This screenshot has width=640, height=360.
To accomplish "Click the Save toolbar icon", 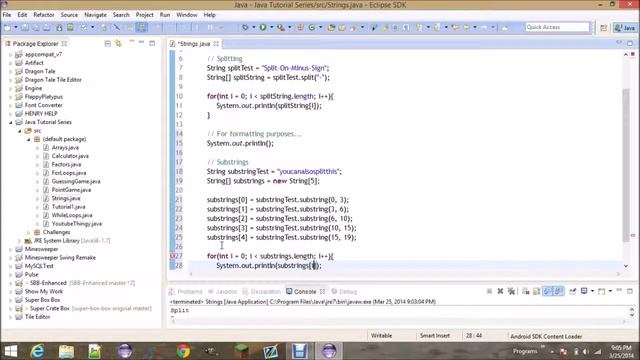I will [25, 27].
